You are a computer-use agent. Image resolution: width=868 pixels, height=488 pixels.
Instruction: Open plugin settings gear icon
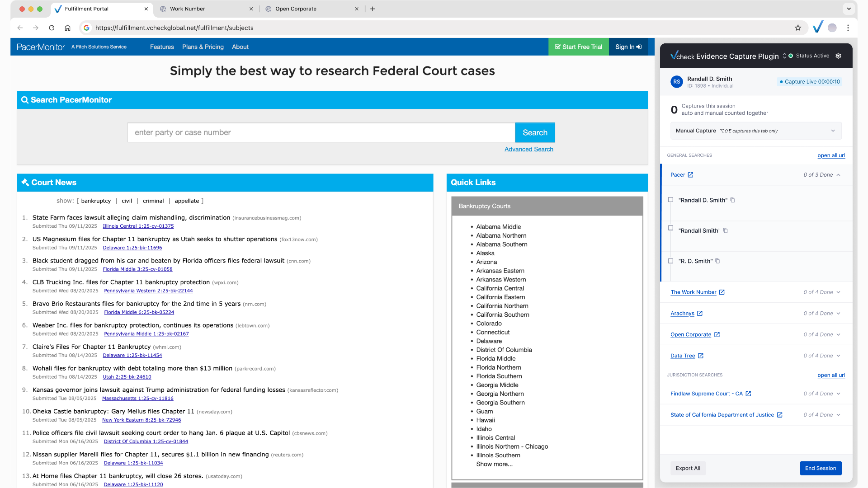click(838, 56)
